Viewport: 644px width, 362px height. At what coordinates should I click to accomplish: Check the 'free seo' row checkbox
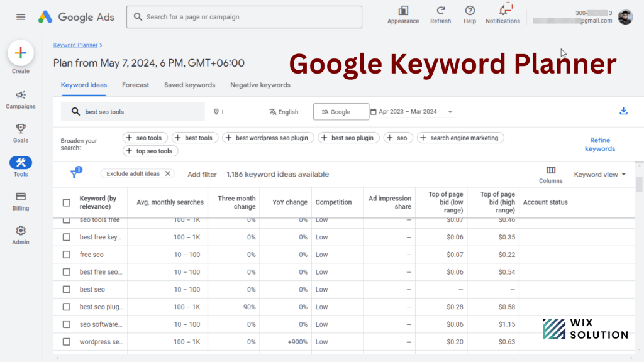click(x=67, y=255)
